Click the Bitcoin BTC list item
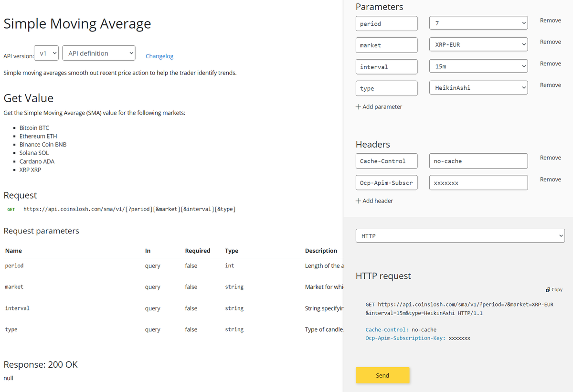This screenshot has width=573, height=392. pos(34,128)
